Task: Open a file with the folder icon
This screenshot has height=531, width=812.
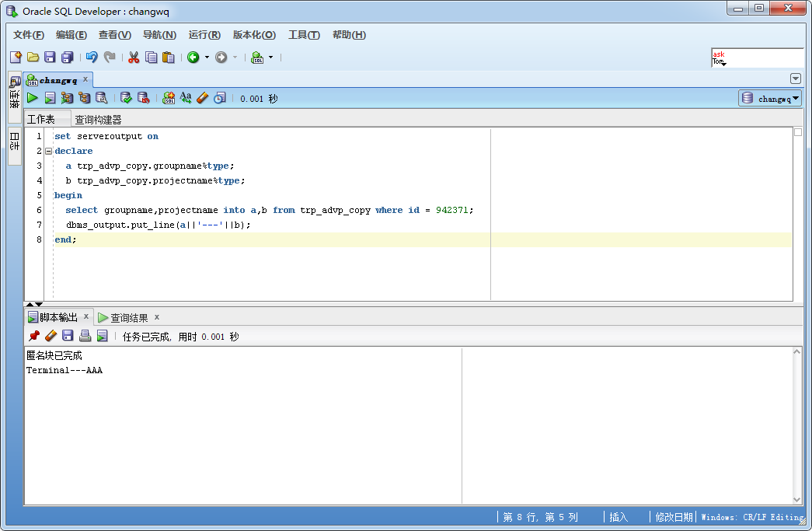Action: tap(33, 57)
